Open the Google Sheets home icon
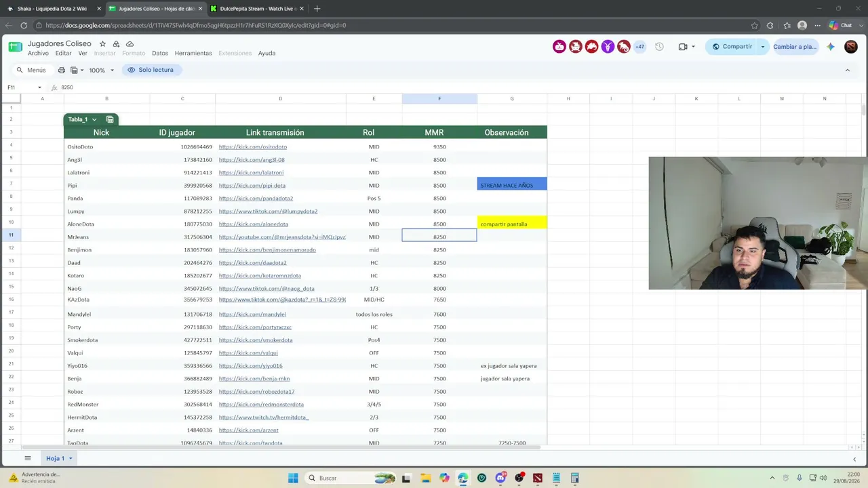Image resolution: width=868 pixels, height=488 pixels. click(x=15, y=47)
